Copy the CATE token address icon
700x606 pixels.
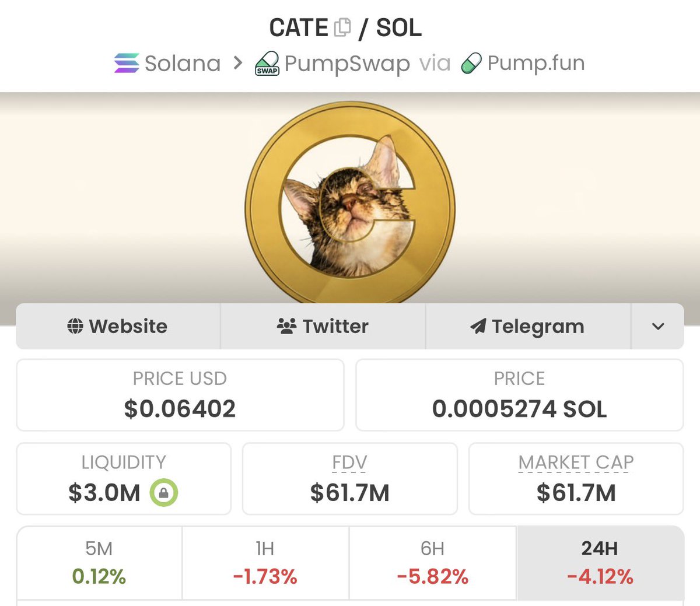click(343, 27)
